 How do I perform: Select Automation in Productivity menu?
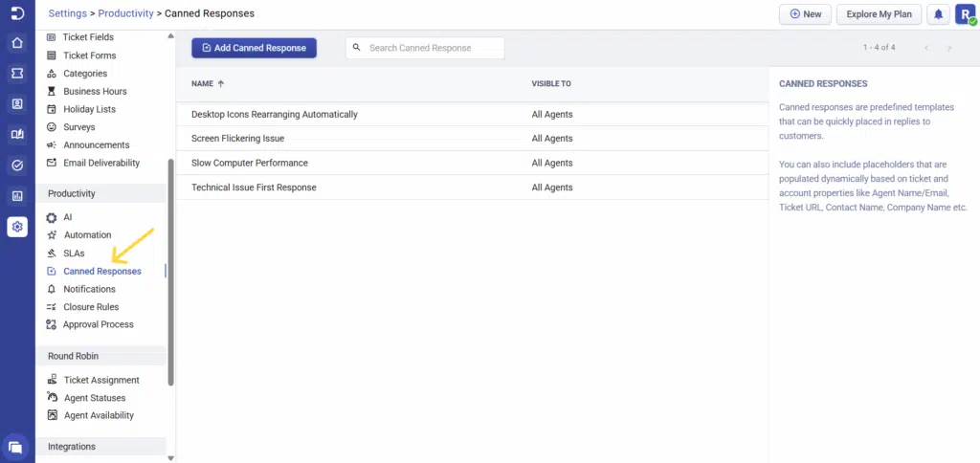pyautogui.click(x=87, y=235)
